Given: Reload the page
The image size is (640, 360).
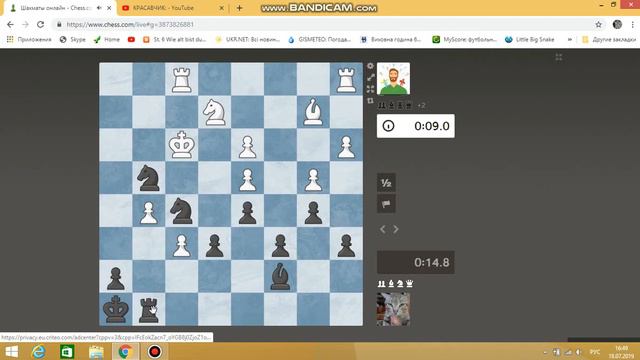Looking at the screenshot, I should [40, 24].
